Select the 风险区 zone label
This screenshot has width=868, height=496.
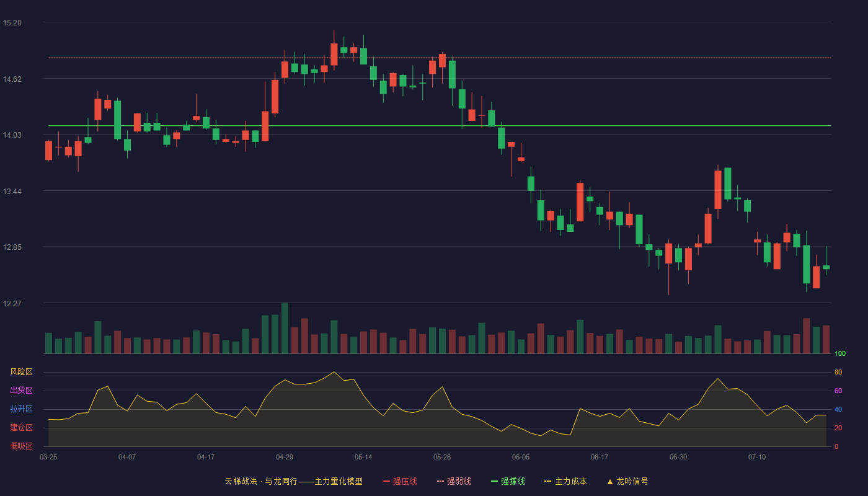tap(21, 372)
